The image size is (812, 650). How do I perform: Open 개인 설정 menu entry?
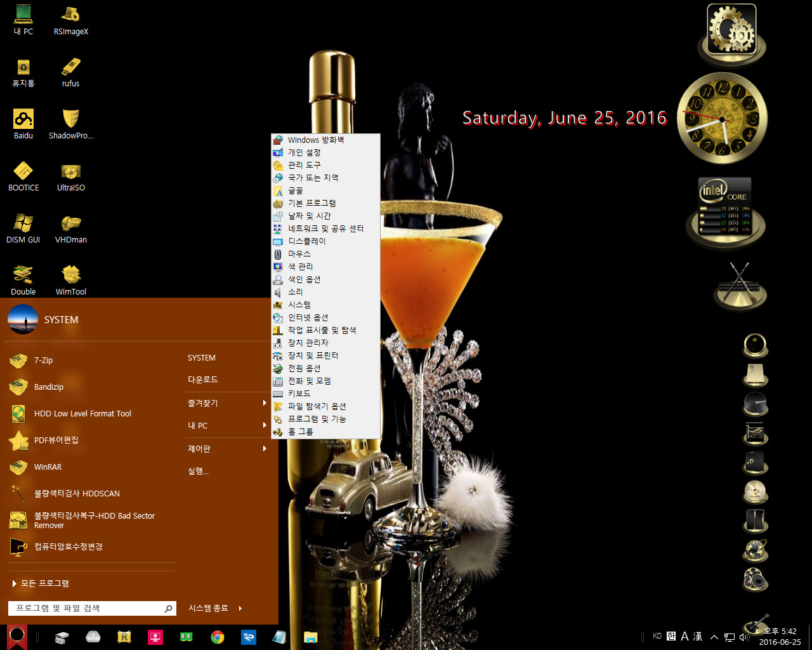[325, 152]
